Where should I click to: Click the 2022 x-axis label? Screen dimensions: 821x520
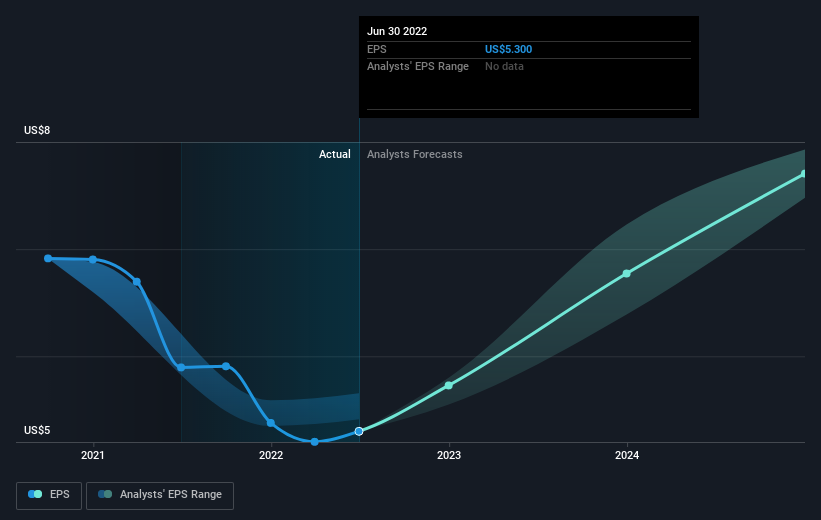click(x=271, y=455)
